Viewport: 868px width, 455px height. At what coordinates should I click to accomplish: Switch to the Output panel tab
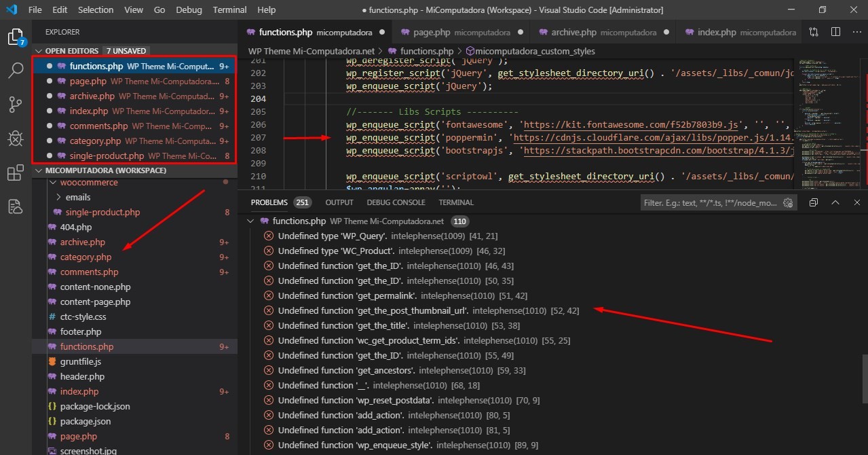339,202
